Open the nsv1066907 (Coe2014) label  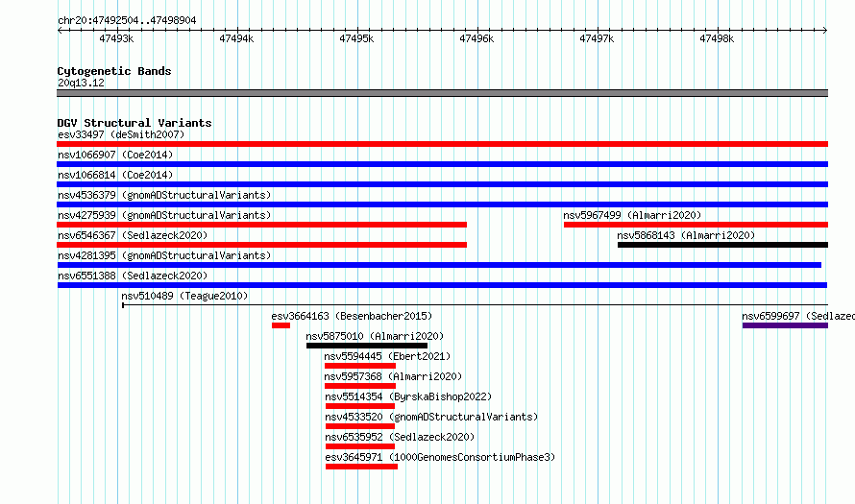[115, 155]
